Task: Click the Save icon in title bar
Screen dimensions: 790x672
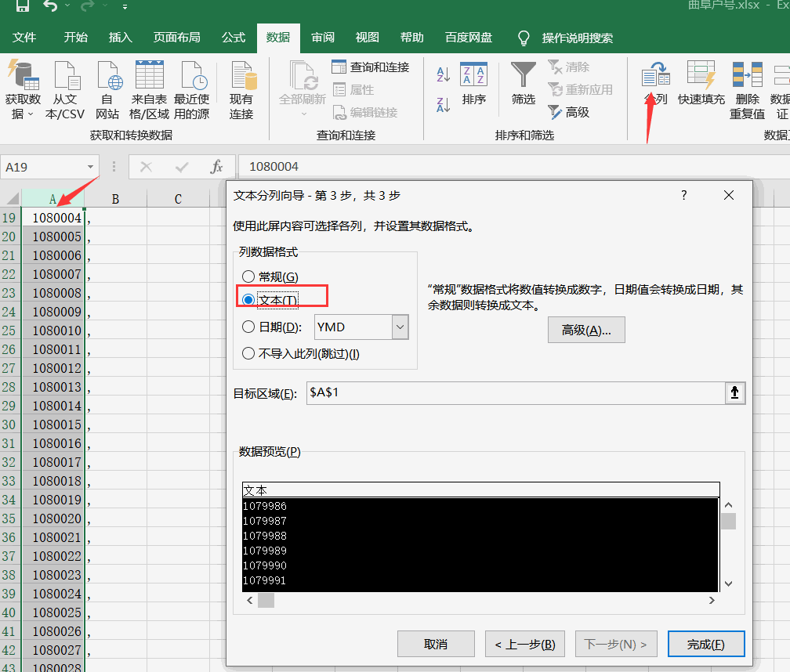Action: (23, 6)
